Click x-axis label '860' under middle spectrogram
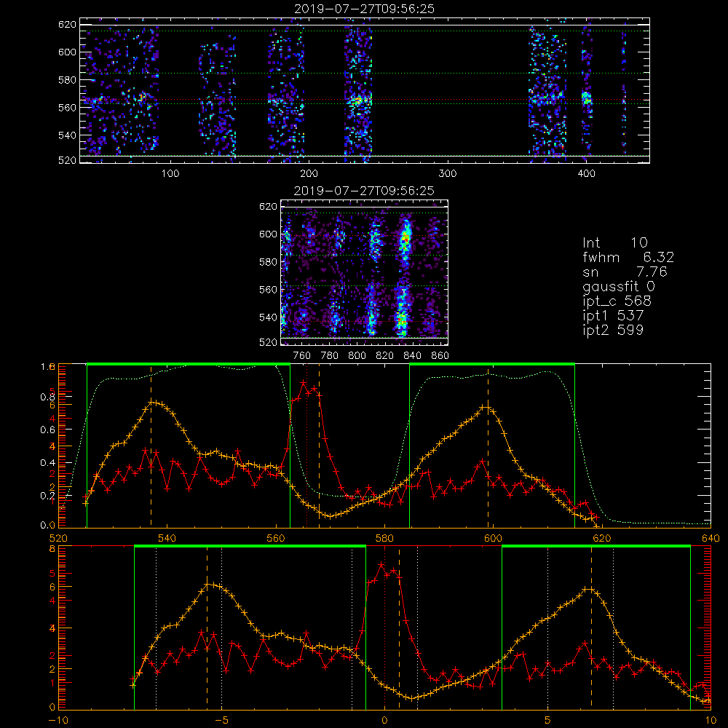The image size is (728, 728). point(440,356)
